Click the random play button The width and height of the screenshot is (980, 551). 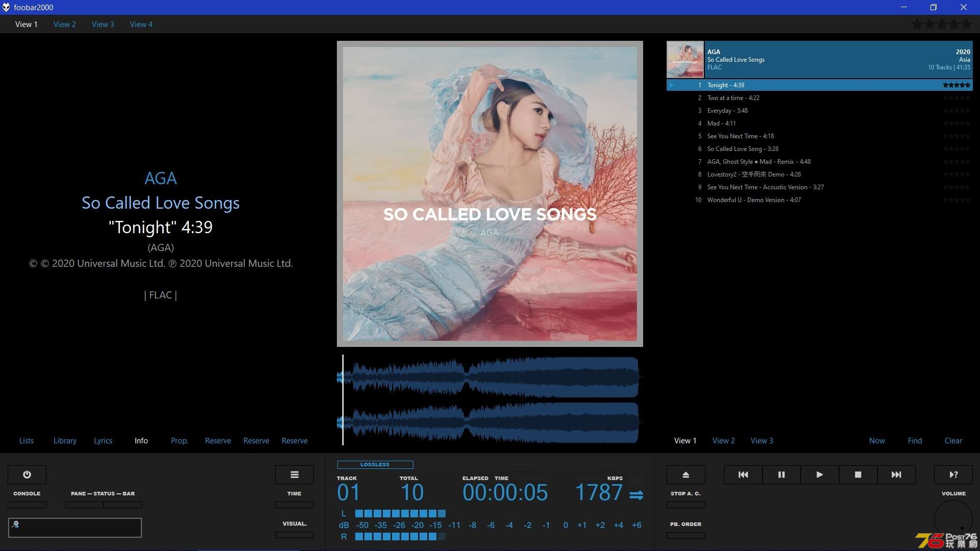pos(953,474)
